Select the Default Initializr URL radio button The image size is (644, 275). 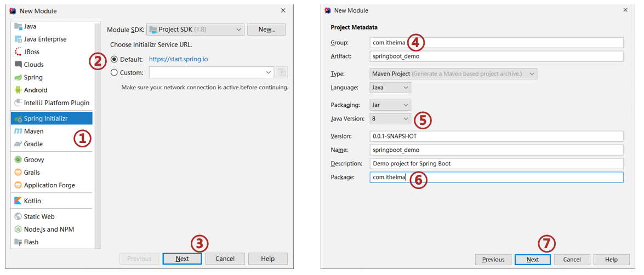114,59
